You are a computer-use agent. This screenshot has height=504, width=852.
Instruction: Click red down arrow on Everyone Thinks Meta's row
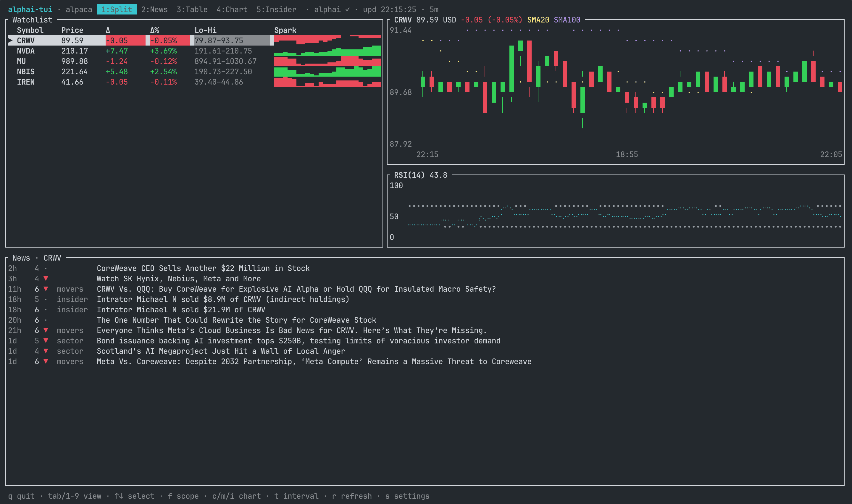46,330
